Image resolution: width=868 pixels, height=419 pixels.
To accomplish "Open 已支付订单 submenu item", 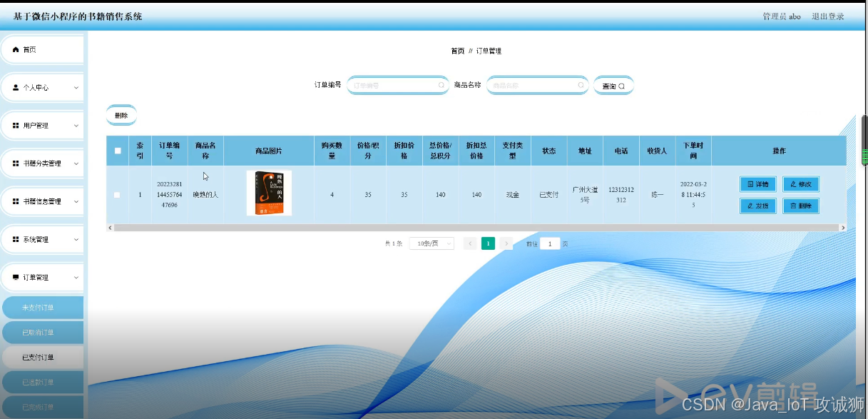I will [x=43, y=357].
